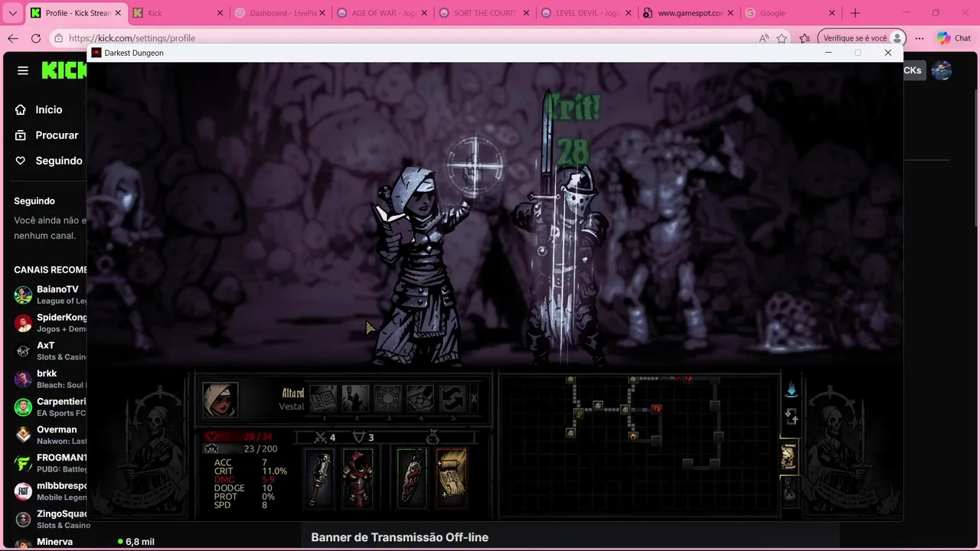Click the DMG 5-9 stat line

244,480
